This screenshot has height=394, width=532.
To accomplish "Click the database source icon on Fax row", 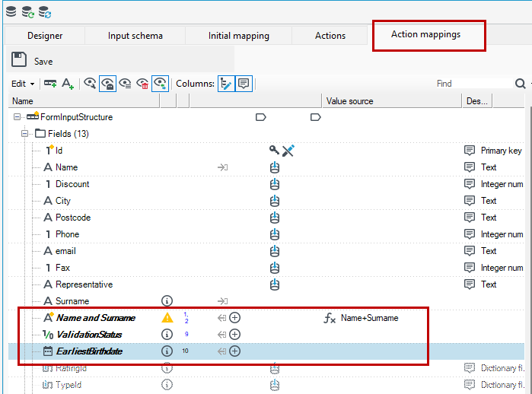I will [x=275, y=268].
